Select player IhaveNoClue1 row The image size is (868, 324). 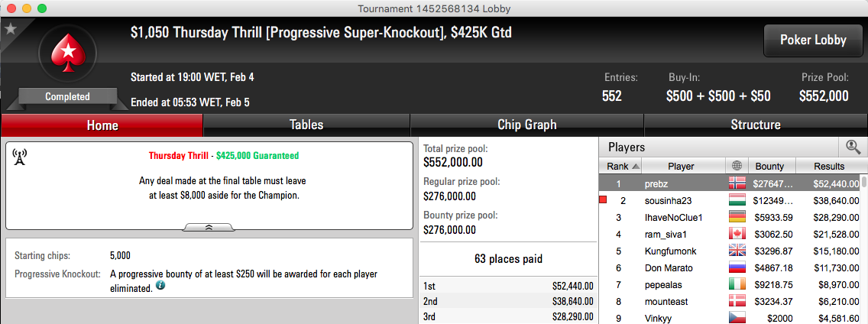pos(730,217)
